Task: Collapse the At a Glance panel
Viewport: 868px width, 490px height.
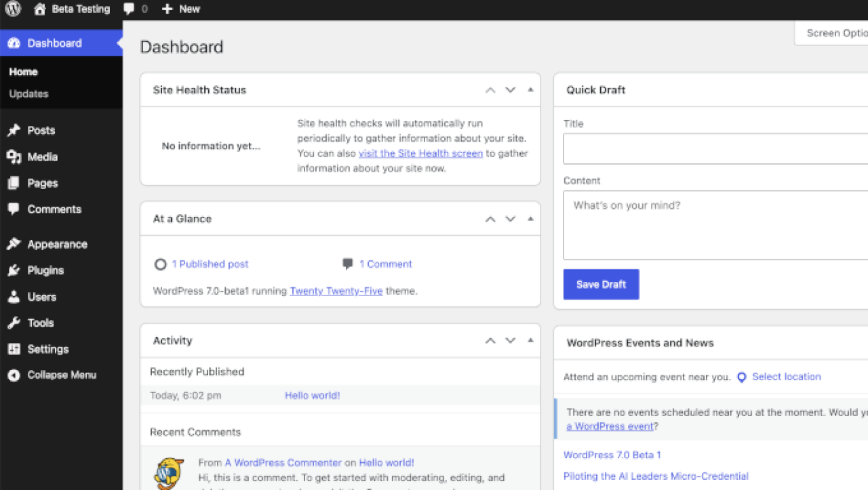Action: (x=530, y=219)
